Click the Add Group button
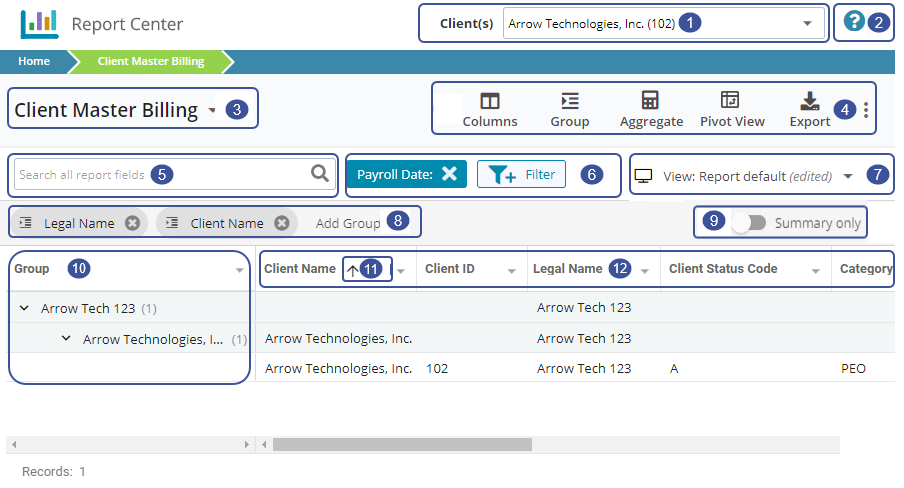The image size is (904, 488). tap(347, 223)
